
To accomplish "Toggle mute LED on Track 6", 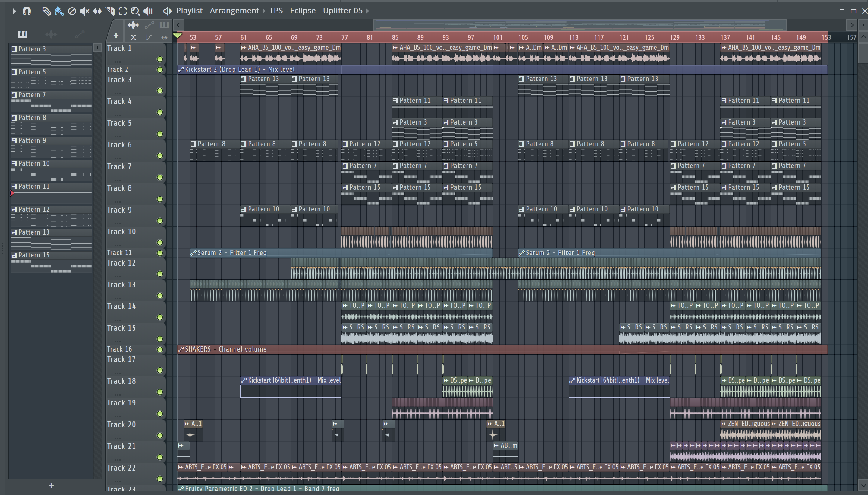I will click(x=160, y=156).
